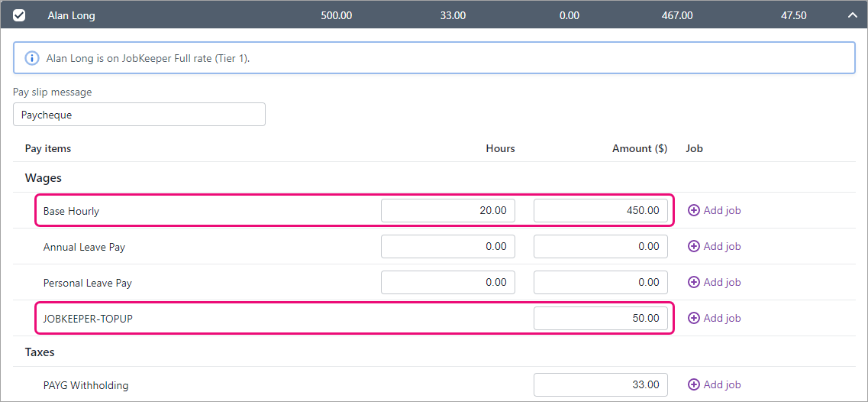Click PAYG Withholding amount field
Screen dimensions: 868x402
[601, 384]
